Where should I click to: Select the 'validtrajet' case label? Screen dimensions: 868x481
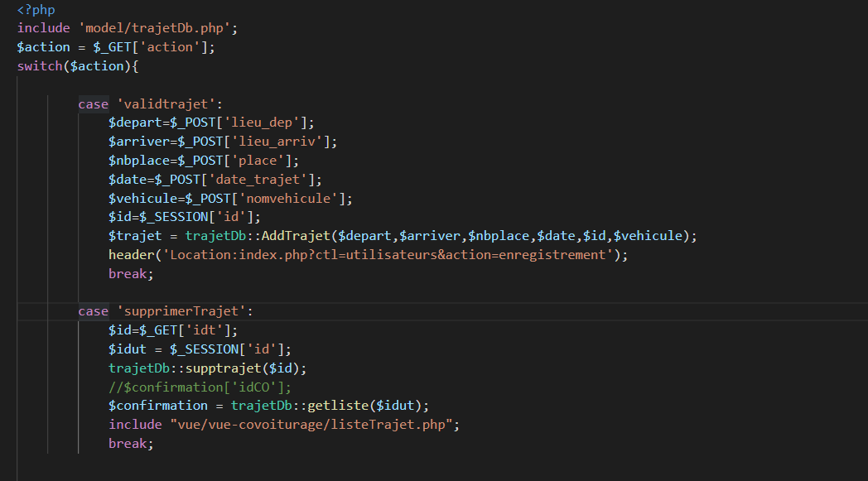tap(169, 104)
